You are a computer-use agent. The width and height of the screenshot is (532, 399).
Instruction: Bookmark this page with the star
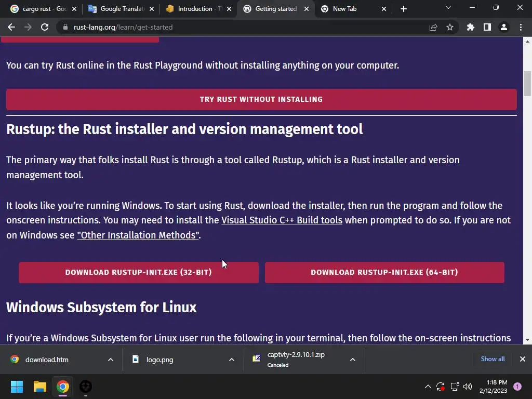click(450, 27)
